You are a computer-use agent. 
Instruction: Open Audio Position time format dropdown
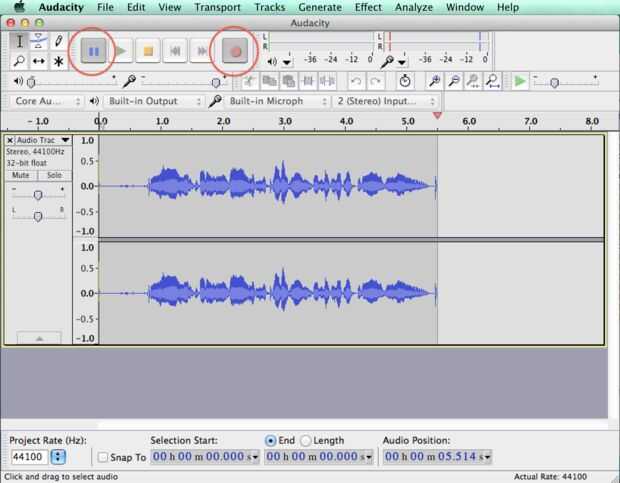tap(487, 457)
